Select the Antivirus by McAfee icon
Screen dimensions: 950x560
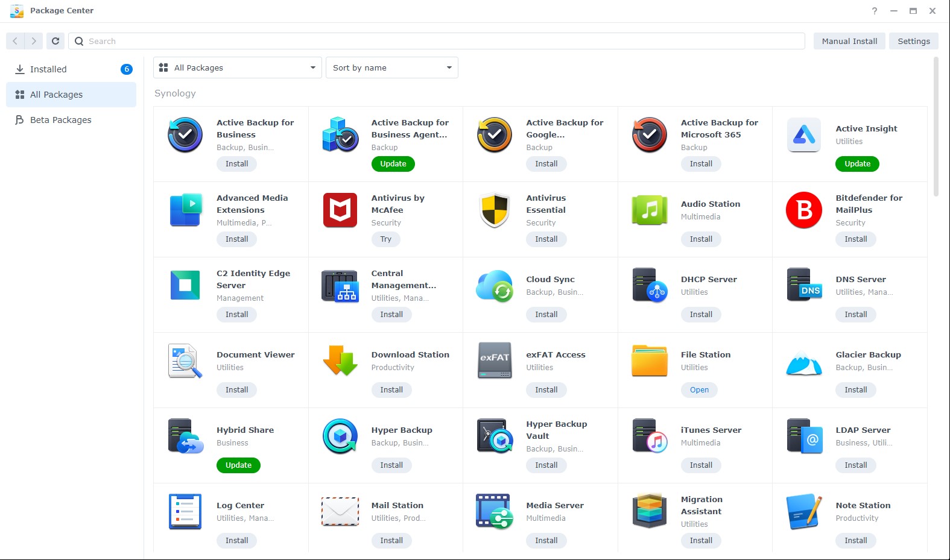pos(340,210)
